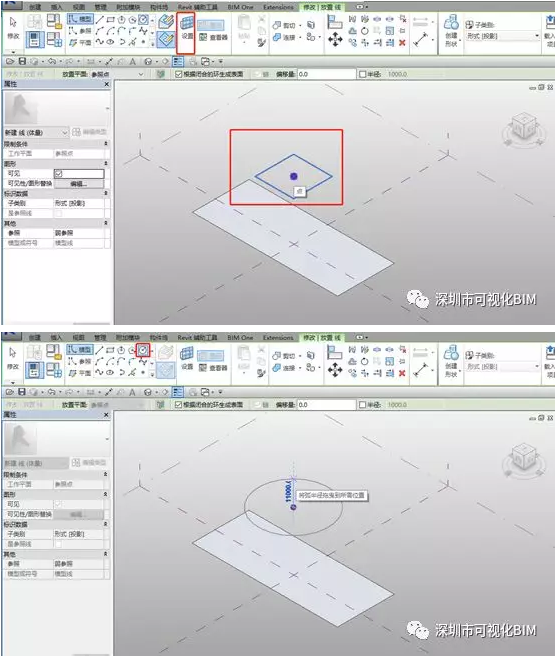Click 编辑类型 button in upper properties panel

[x=89, y=132]
